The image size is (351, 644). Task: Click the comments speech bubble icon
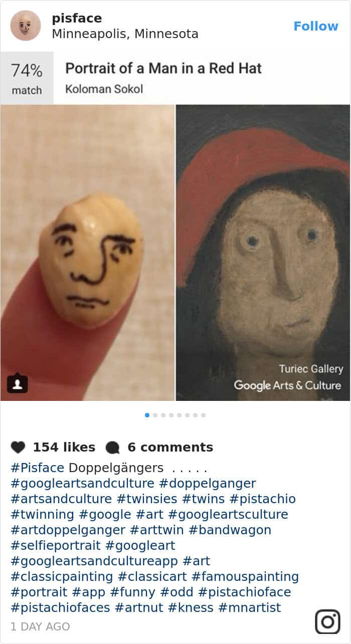click(113, 447)
